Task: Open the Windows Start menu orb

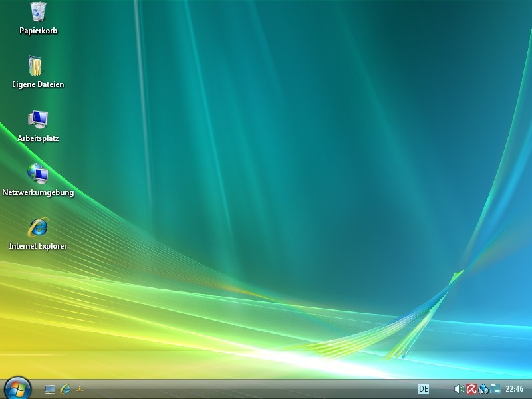Action: pyautogui.click(x=17, y=388)
